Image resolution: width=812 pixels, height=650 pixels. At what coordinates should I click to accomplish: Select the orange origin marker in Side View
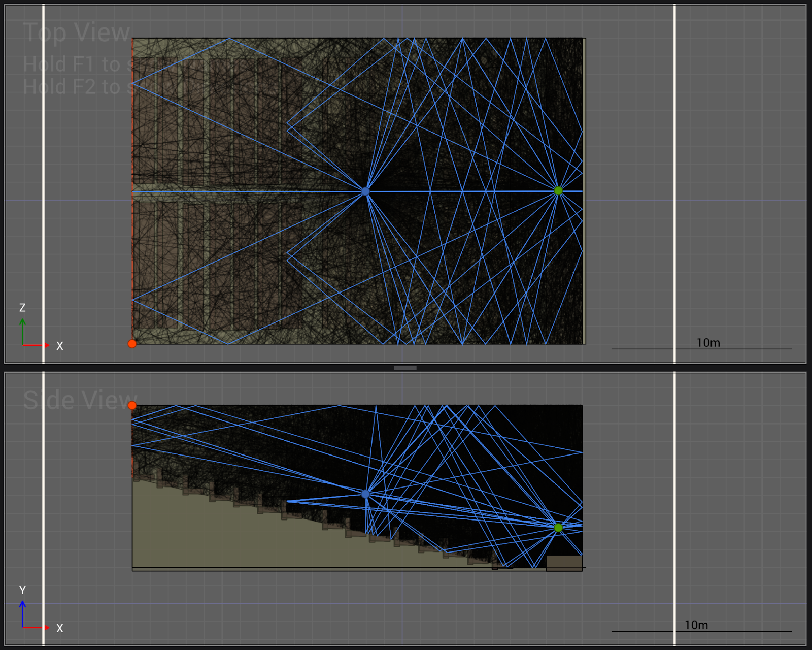pos(132,405)
